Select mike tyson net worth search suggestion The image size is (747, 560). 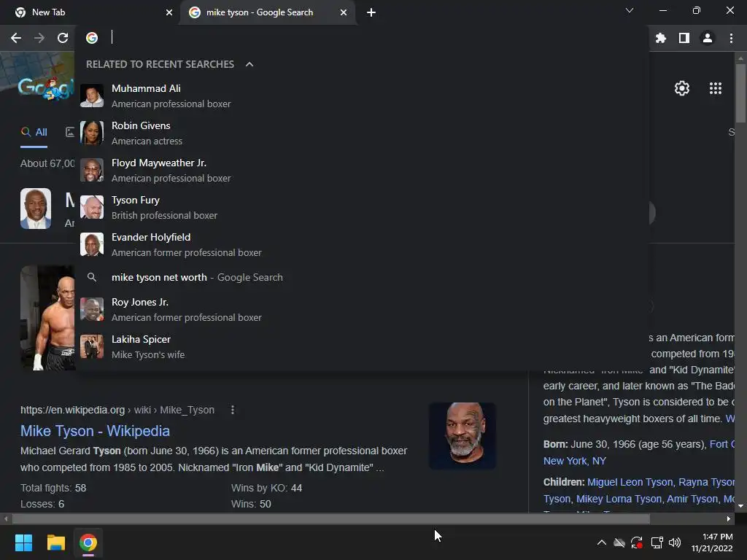362,277
